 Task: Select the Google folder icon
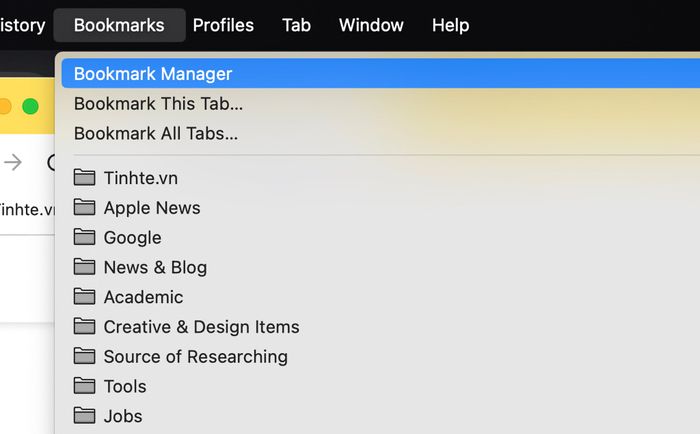tap(84, 237)
